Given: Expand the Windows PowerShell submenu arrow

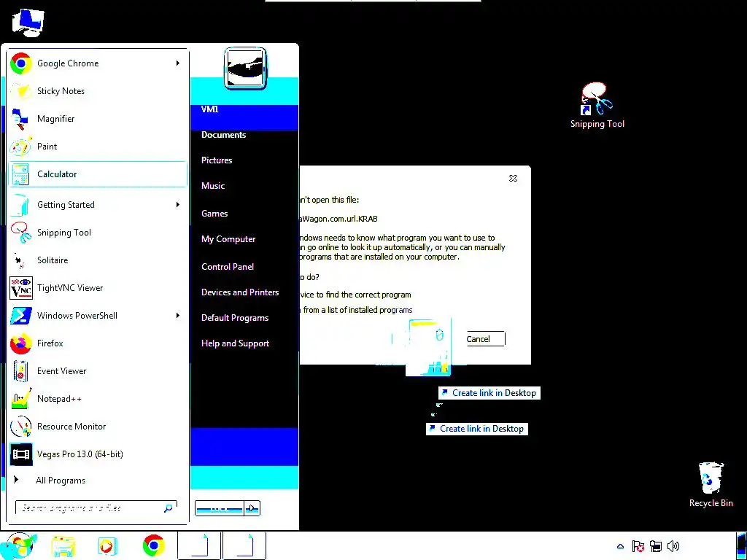Looking at the screenshot, I should pos(178,315).
